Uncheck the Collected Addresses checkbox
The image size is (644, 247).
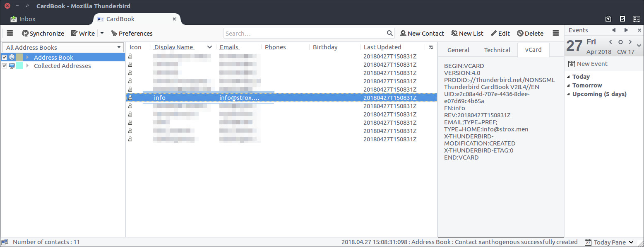coord(5,65)
